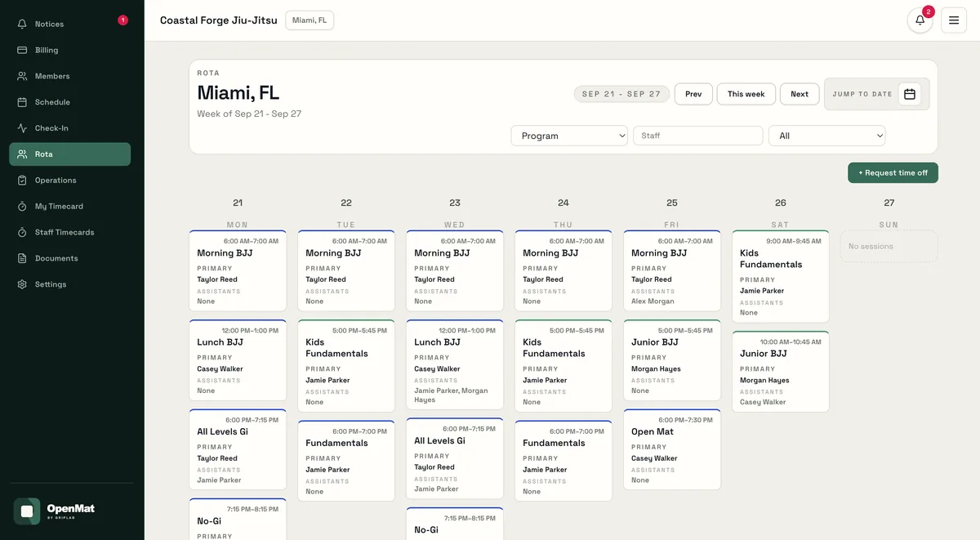Navigate to Schedule
The width and height of the screenshot is (980, 540).
point(70,102)
